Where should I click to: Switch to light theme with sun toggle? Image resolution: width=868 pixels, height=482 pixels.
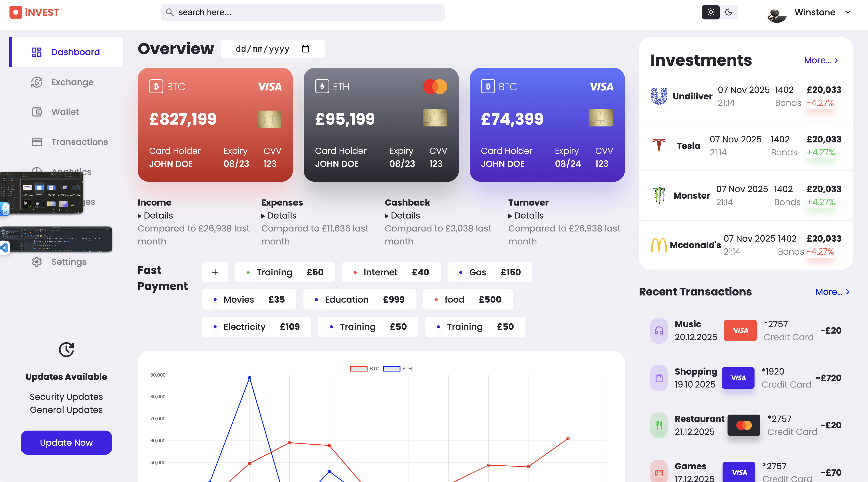711,13
